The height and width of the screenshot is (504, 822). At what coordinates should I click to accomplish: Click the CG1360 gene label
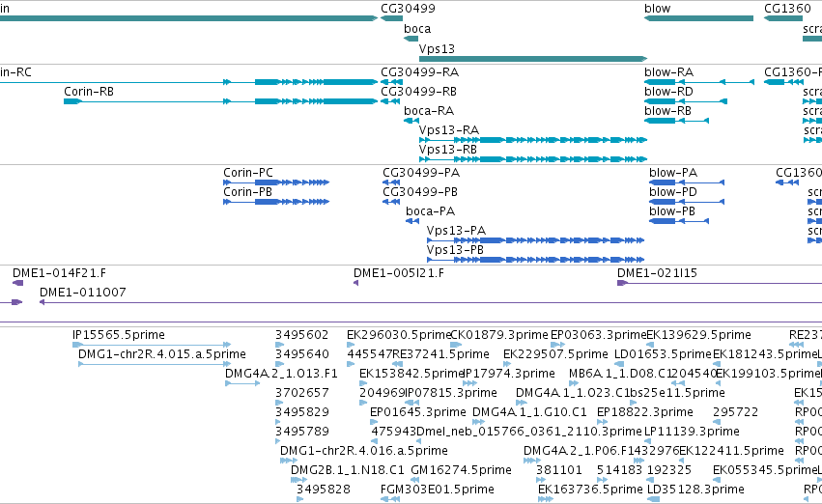(x=787, y=9)
